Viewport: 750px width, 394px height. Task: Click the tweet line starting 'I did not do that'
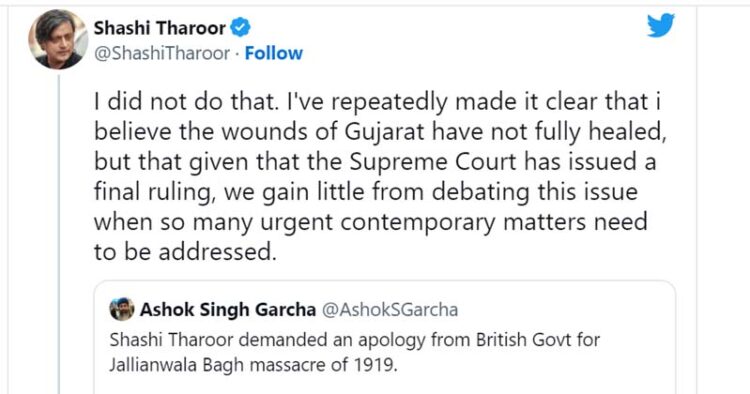tap(377, 101)
